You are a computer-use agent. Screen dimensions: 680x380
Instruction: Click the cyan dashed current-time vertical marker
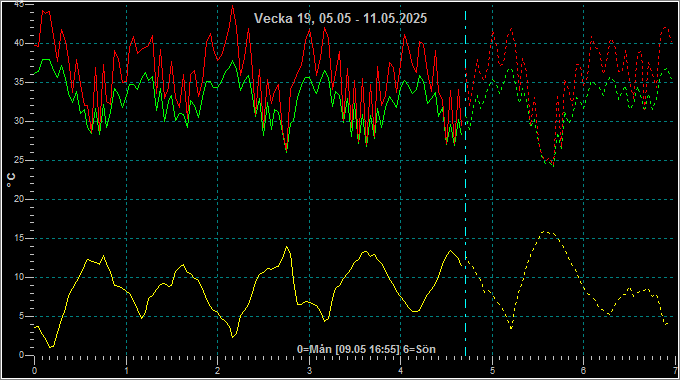(x=465, y=182)
